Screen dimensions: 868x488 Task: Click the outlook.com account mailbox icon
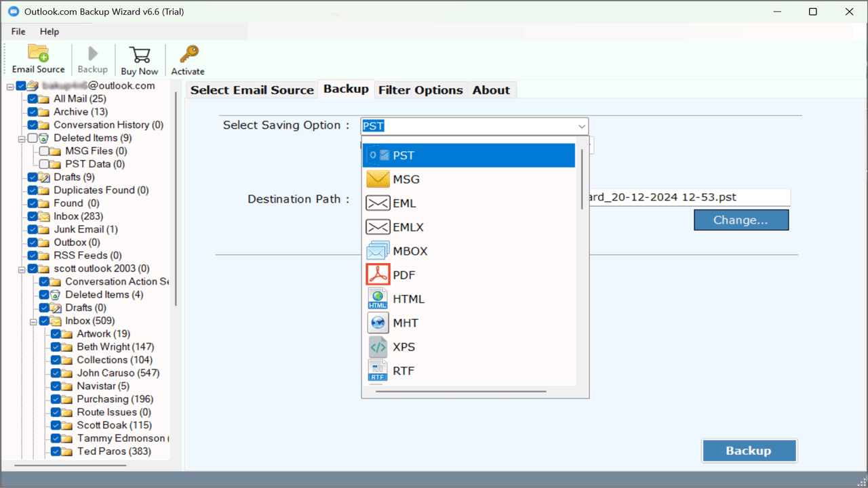click(x=33, y=86)
